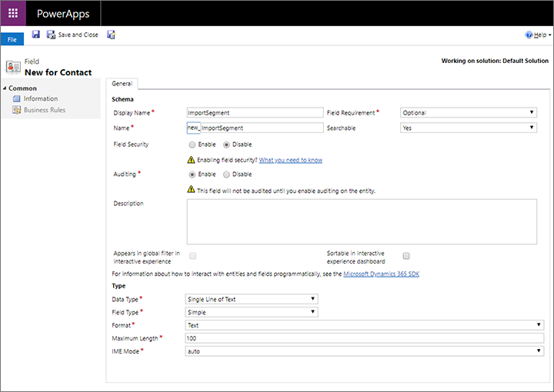
Task: Switch to the General tab
Action: click(x=122, y=84)
